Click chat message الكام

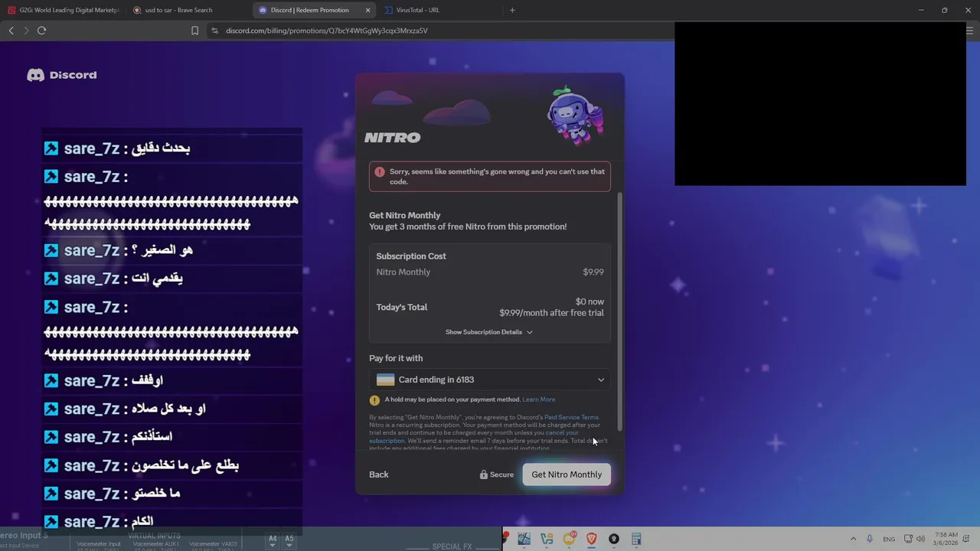click(x=142, y=522)
